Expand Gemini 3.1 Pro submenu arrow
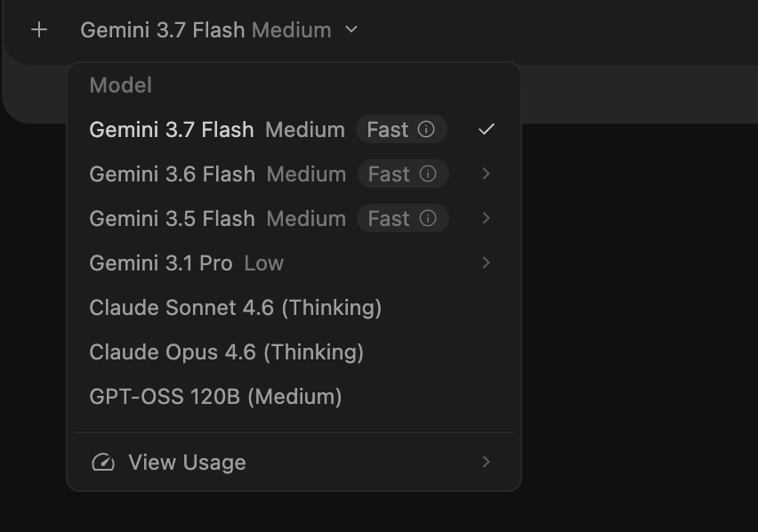Viewport: 758px width, 532px height. point(487,262)
